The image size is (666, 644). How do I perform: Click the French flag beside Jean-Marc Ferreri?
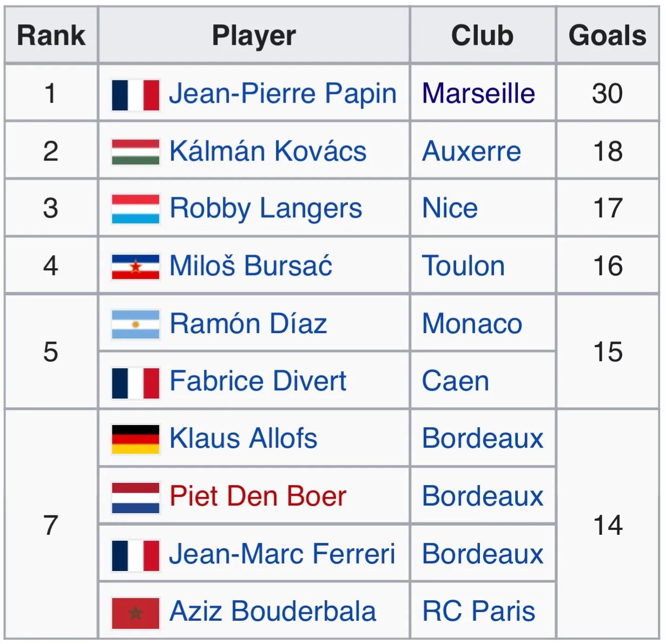click(135, 555)
